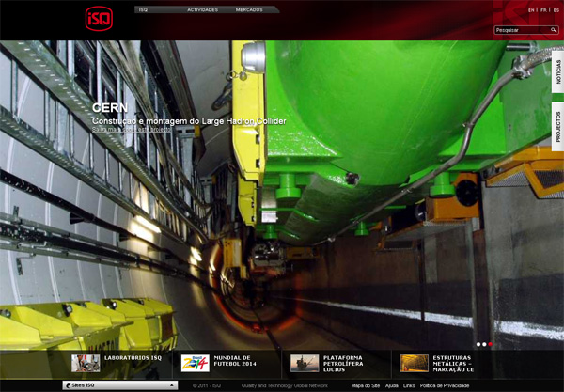Click the Plataforma Petrolífera Lucius thumbnail image
The height and width of the screenshot is (392, 564).
[x=304, y=363]
